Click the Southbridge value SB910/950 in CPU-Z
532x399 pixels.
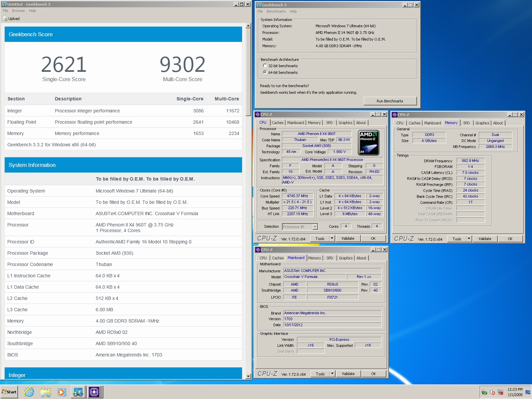[x=332, y=290]
